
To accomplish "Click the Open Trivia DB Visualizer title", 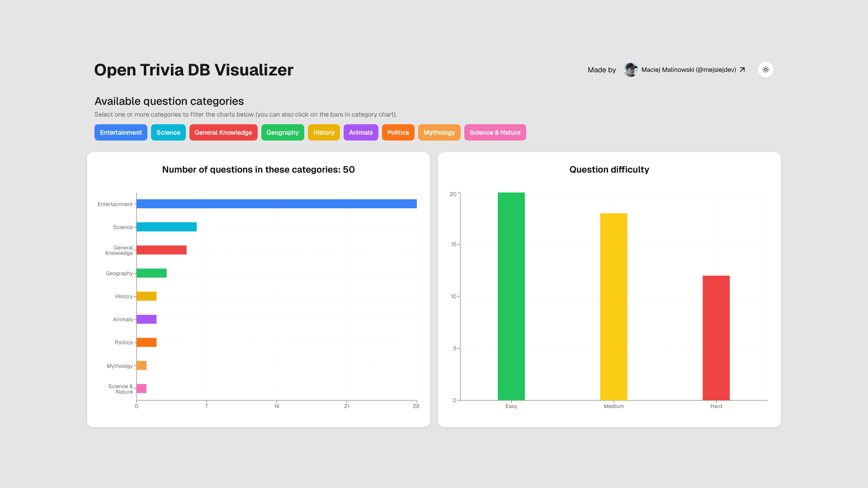I will (x=193, y=70).
